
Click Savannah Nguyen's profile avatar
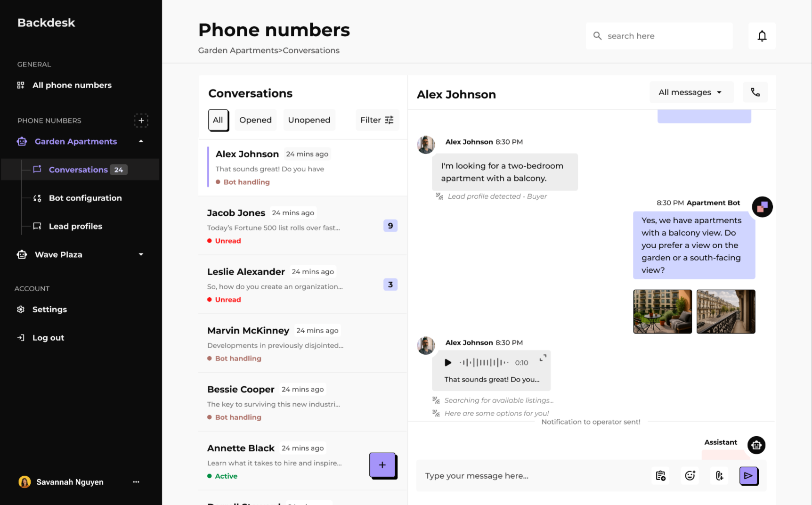[x=24, y=482]
